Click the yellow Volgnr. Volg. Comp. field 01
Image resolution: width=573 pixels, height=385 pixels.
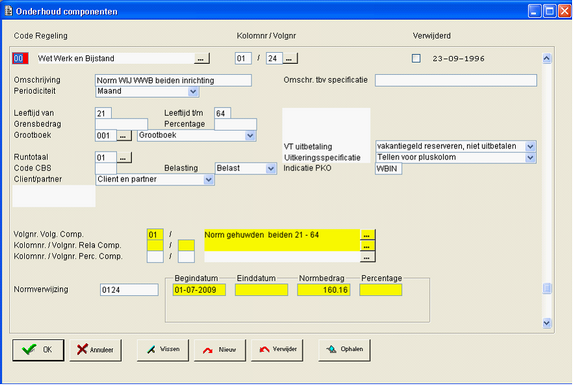(x=155, y=235)
